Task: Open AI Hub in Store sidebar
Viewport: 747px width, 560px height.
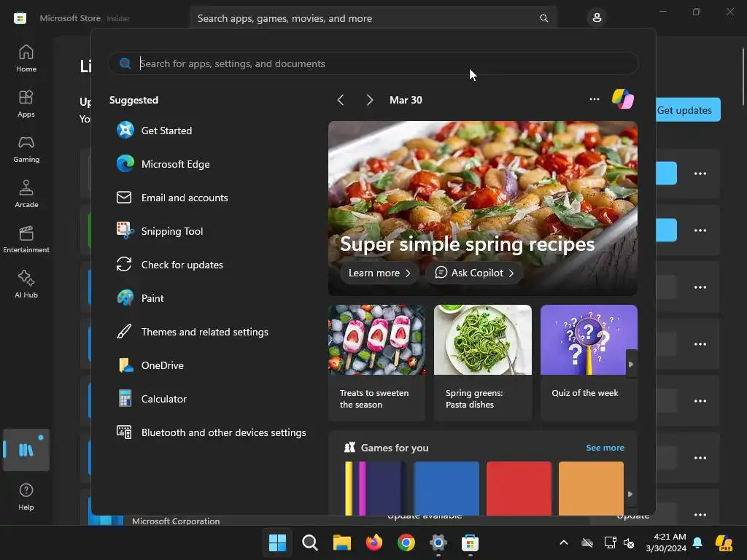Action: click(26, 285)
